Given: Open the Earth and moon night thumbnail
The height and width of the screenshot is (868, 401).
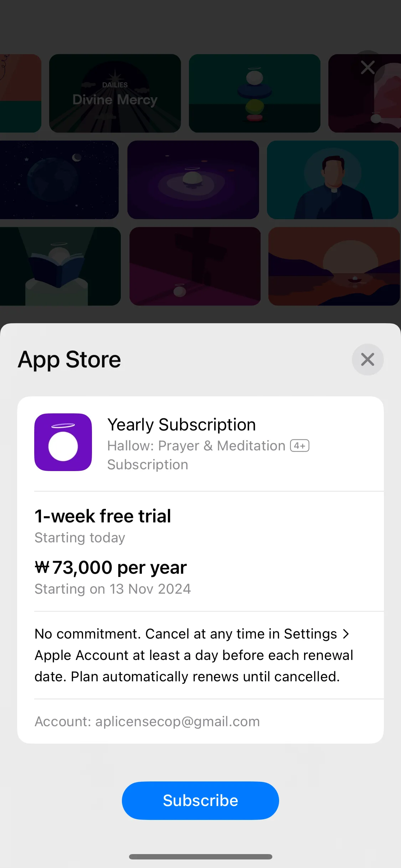Looking at the screenshot, I should [x=59, y=180].
